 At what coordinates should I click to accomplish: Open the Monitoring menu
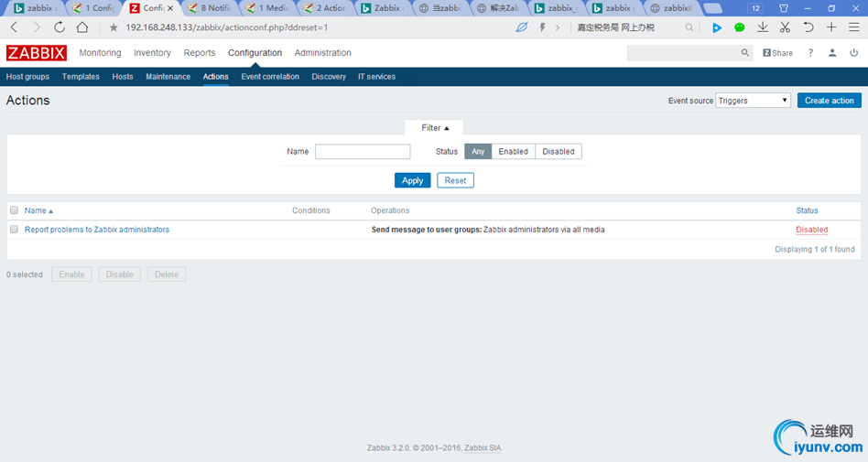[x=100, y=52]
